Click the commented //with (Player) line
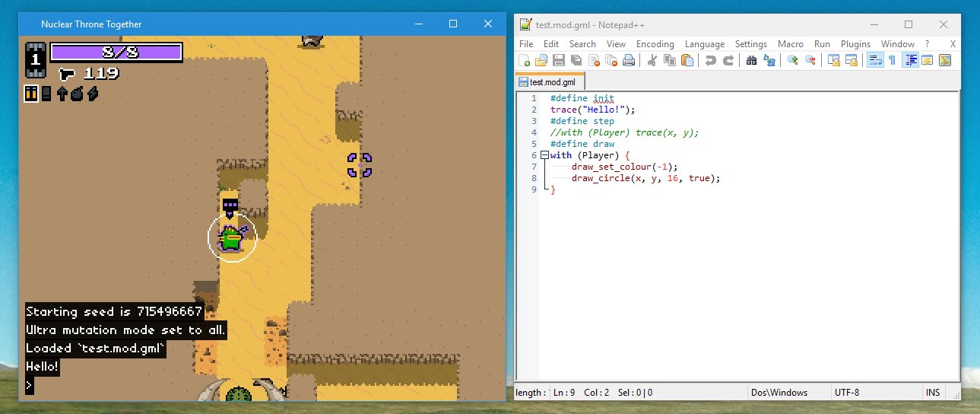This screenshot has width=980, height=414. click(x=624, y=132)
